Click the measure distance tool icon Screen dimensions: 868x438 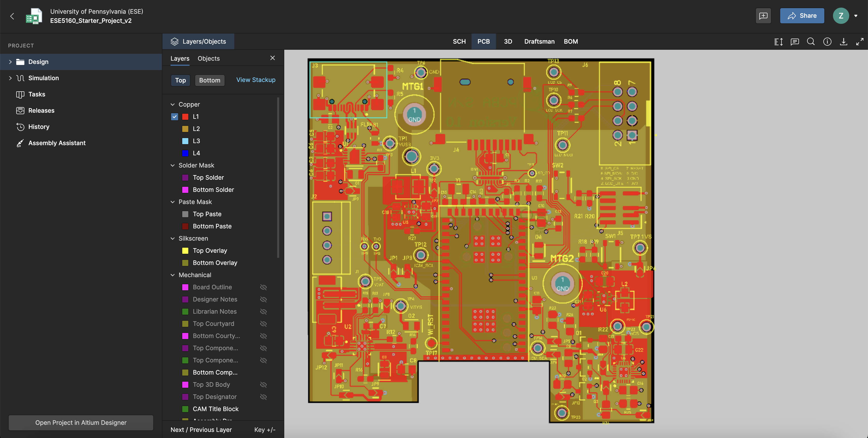[x=778, y=41]
